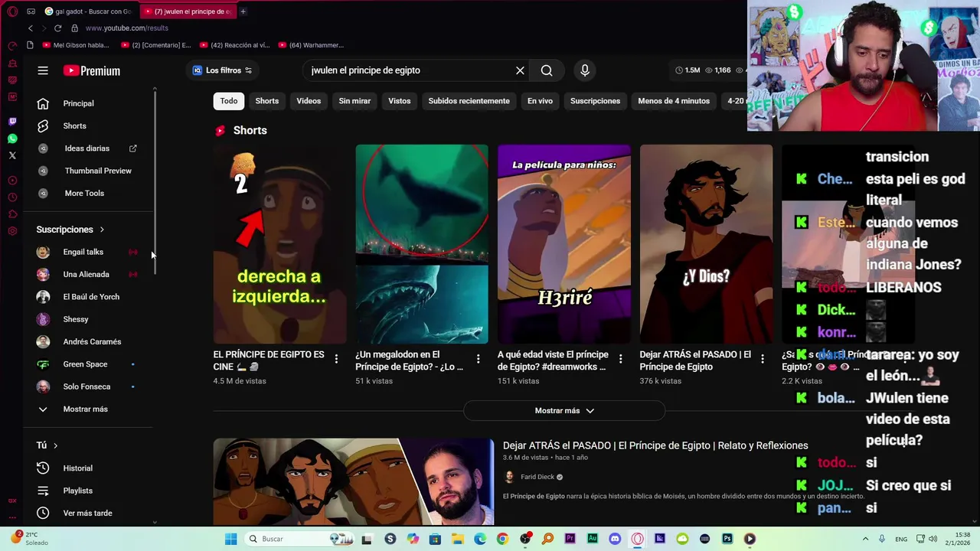
Task: Select the Suscripciones filter chip
Action: click(x=595, y=101)
